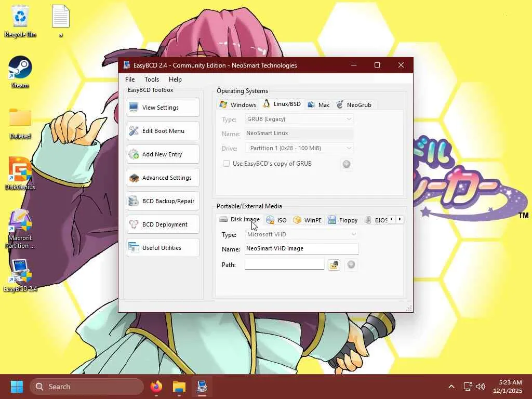Click the EasyBCD taskbar icon
532x399 pixels.
coord(202,387)
